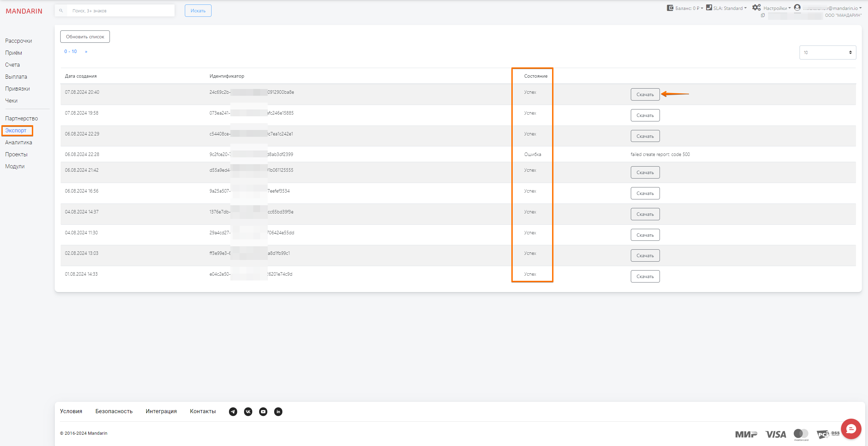Open the VK social icon

[x=248, y=411]
